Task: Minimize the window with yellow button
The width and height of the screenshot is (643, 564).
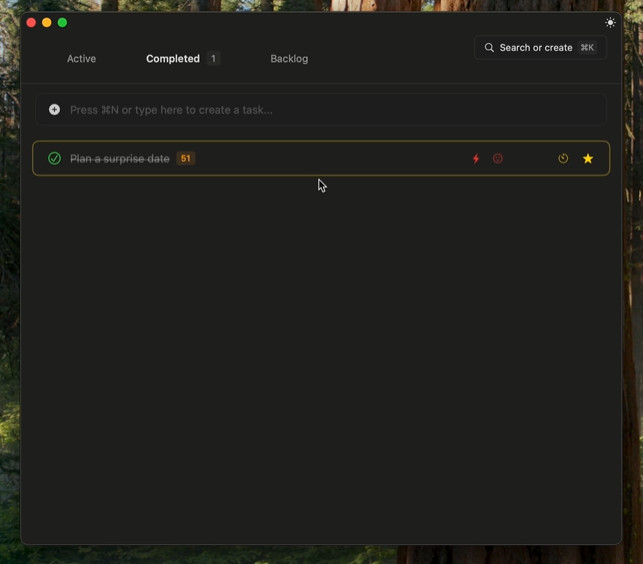Action: (x=47, y=23)
